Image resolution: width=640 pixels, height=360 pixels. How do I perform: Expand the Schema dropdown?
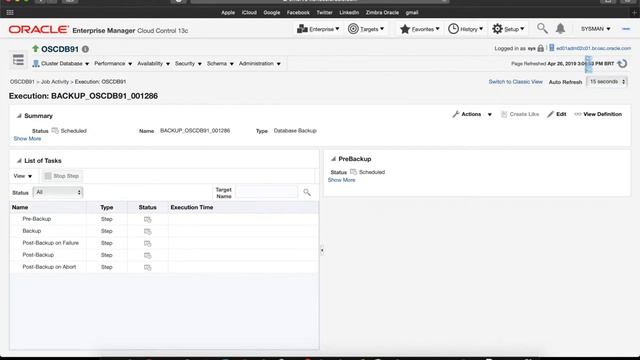click(220, 64)
